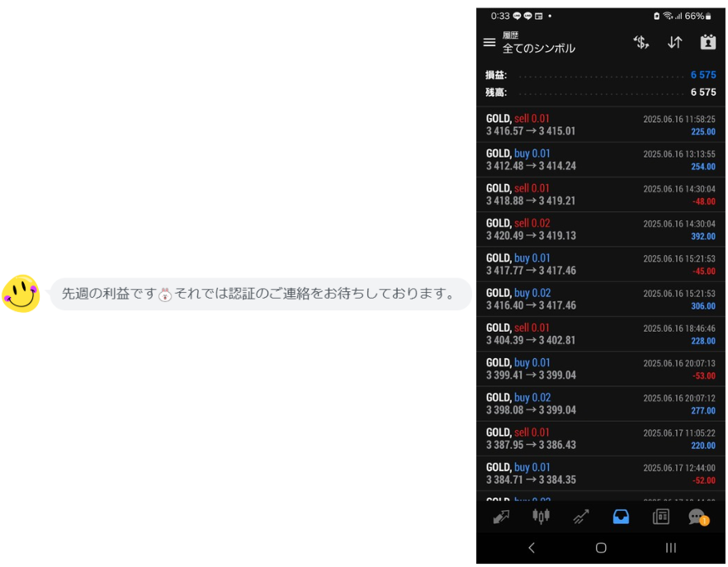Open the Trade tab with trend arrow
Screen dimensions: 728x567
[581, 517]
